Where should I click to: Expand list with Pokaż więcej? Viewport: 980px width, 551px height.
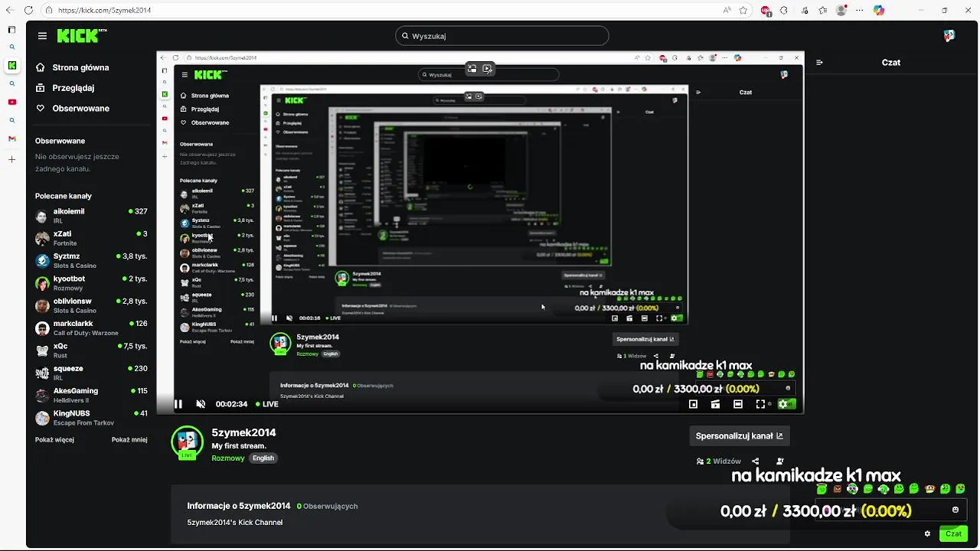click(54, 440)
